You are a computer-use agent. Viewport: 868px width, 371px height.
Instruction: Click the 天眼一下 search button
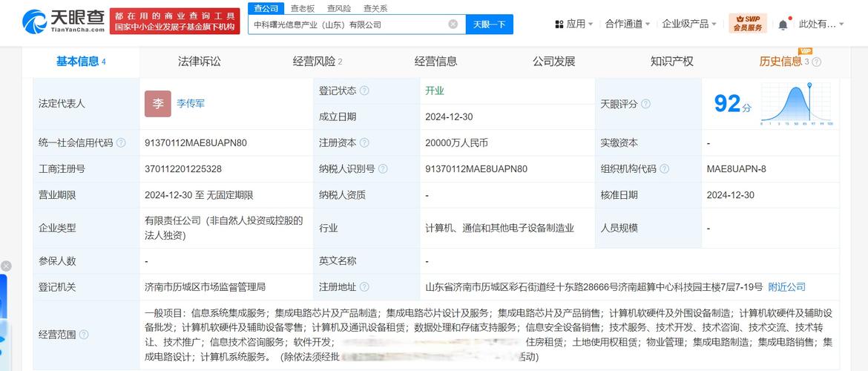click(490, 24)
